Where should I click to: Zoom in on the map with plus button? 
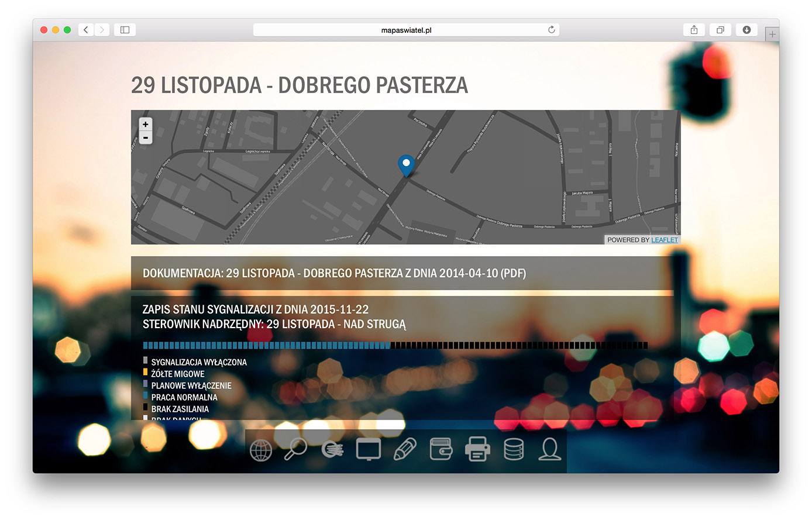[x=146, y=124]
